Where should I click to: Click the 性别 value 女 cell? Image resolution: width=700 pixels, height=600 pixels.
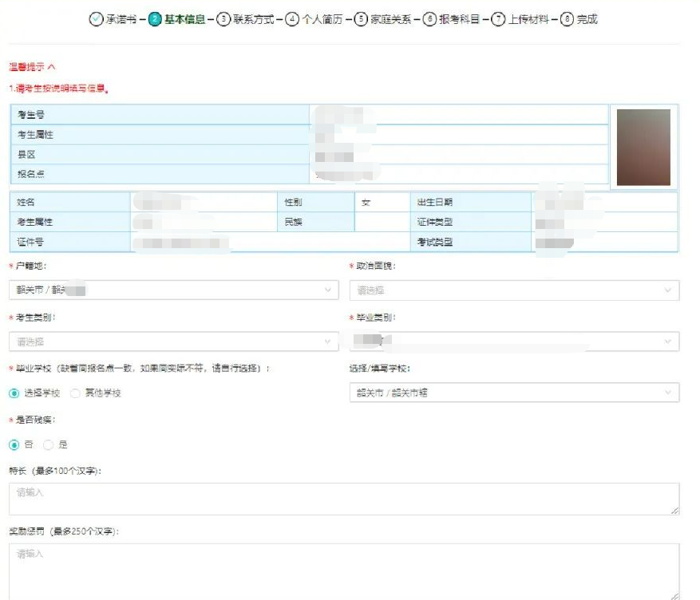pyautogui.click(x=382, y=202)
